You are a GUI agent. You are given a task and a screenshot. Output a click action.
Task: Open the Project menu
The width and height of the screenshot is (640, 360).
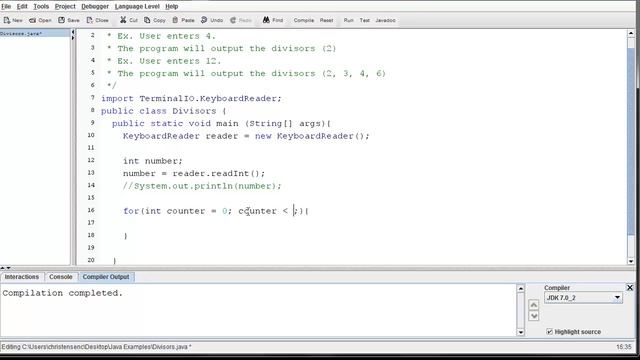tap(65, 7)
